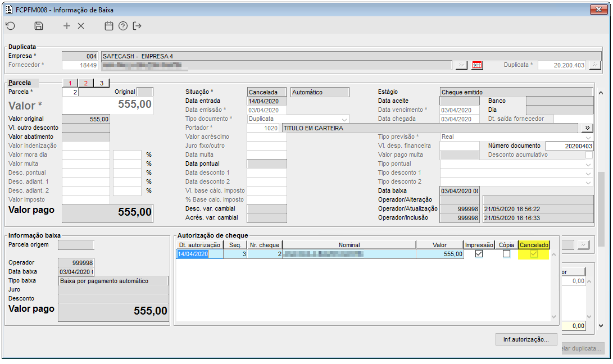Click the Parcela number field

70,92
